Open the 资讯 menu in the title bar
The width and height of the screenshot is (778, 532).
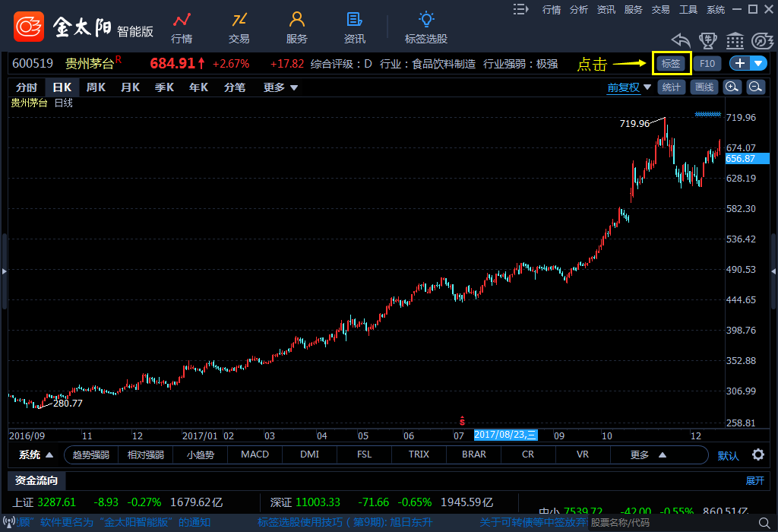[x=606, y=9]
